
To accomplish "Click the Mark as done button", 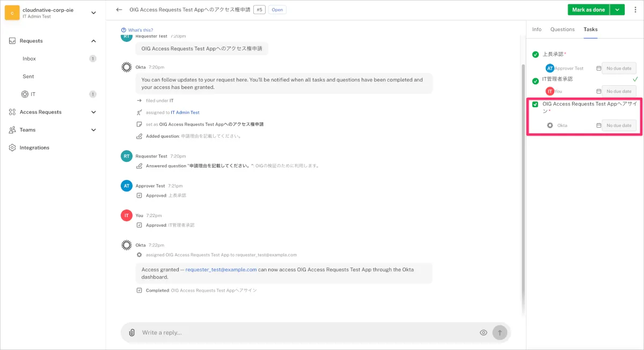I will [588, 10].
